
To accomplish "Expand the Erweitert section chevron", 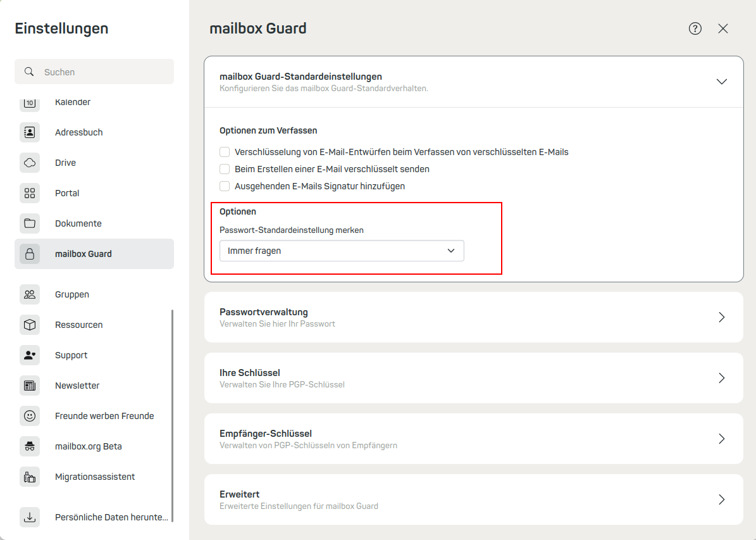I will (x=722, y=499).
